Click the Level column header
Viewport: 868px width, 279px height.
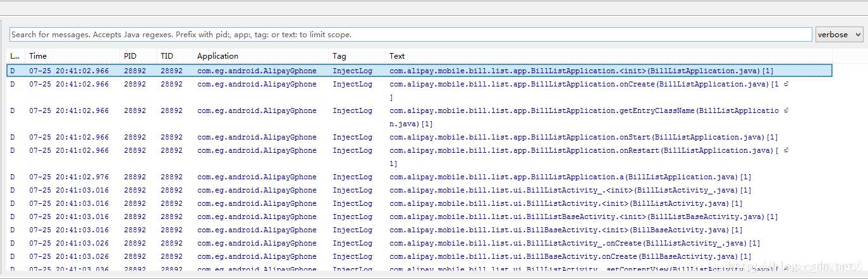pyautogui.click(x=16, y=56)
